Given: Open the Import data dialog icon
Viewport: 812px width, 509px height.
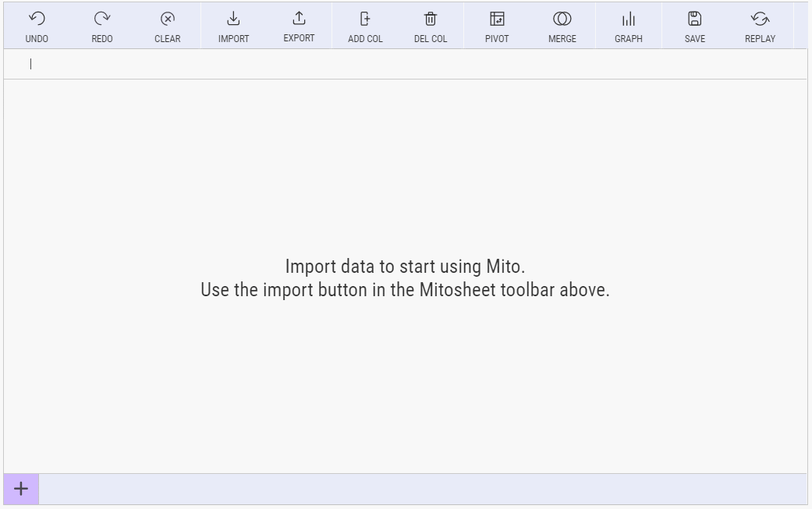Looking at the screenshot, I should click(233, 19).
